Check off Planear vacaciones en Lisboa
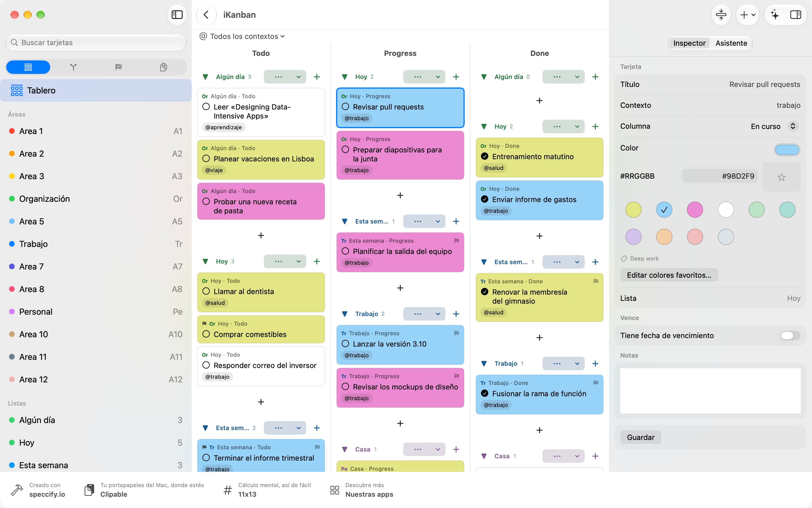This screenshot has width=812, height=508. 206,159
